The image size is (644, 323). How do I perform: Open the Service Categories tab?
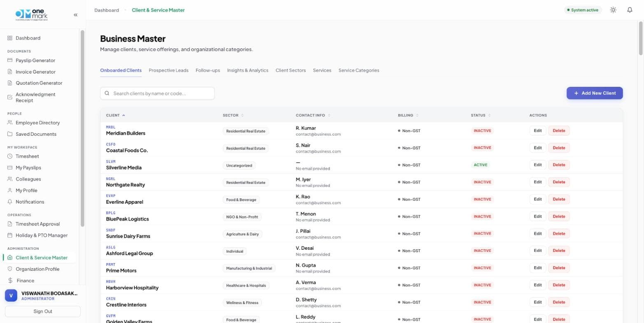coord(359,70)
